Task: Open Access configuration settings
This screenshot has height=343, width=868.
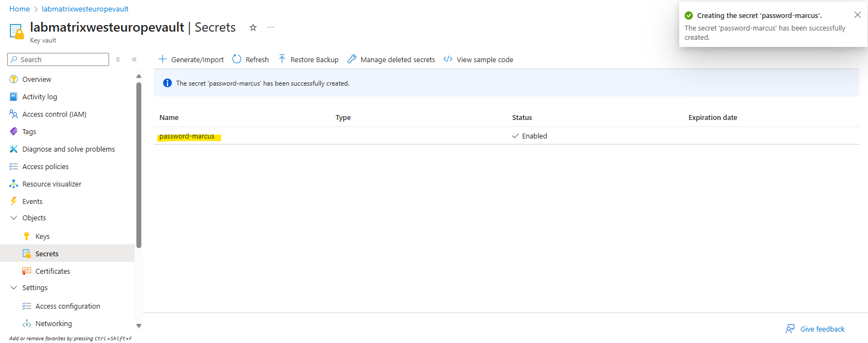Action: 68,306
